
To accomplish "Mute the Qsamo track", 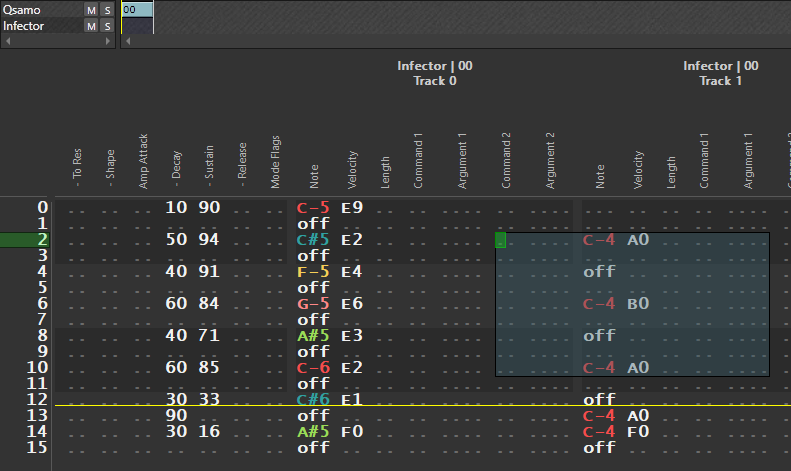I will (91, 10).
